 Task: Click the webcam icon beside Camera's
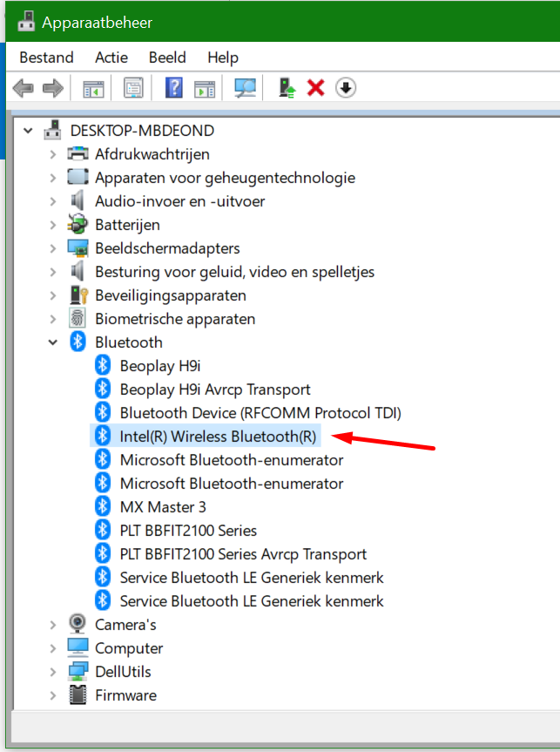tap(78, 624)
